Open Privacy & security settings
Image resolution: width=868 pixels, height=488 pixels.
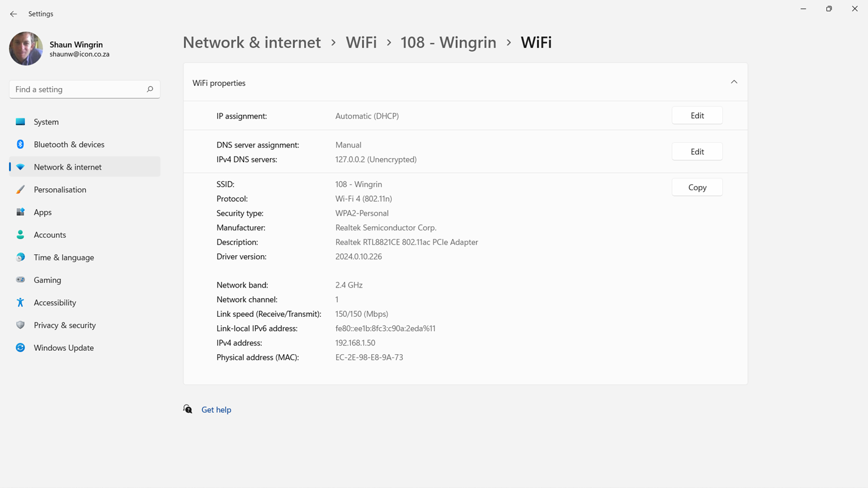pos(85,325)
